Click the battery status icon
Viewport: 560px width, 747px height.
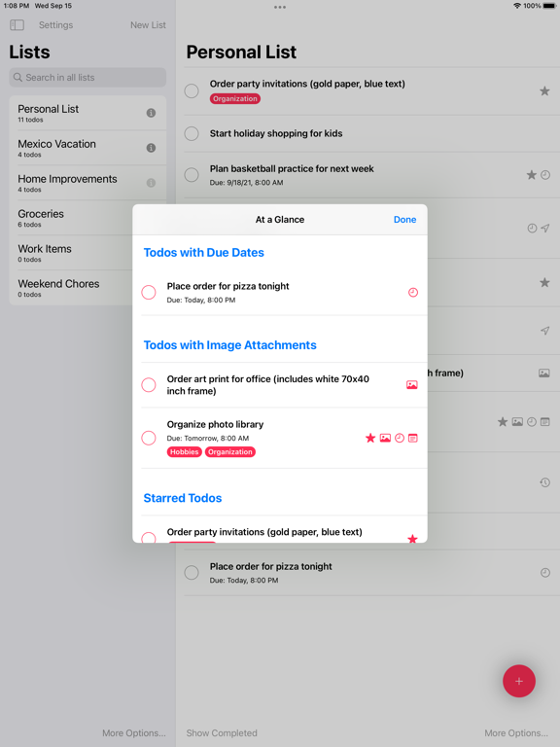click(x=549, y=6)
